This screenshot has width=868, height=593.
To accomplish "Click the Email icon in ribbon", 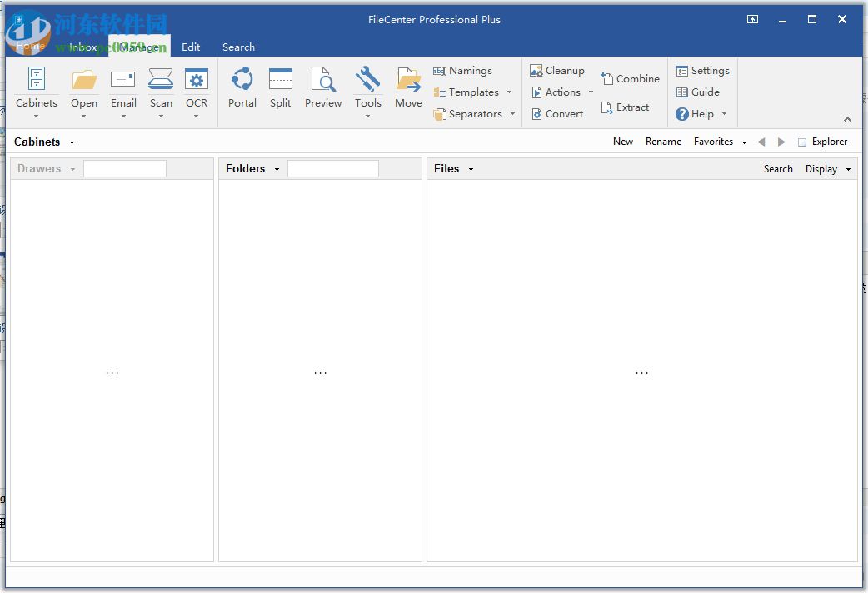I will click(x=123, y=81).
